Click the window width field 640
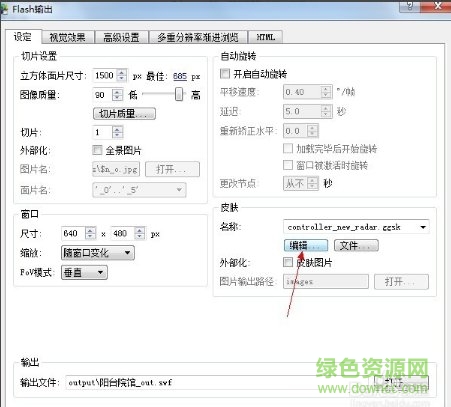 click(x=73, y=233)
